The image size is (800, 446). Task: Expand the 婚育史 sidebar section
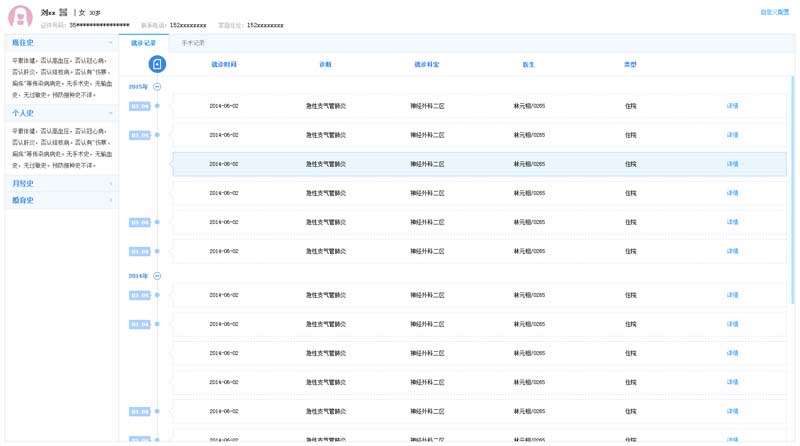[x=110, y=200]
